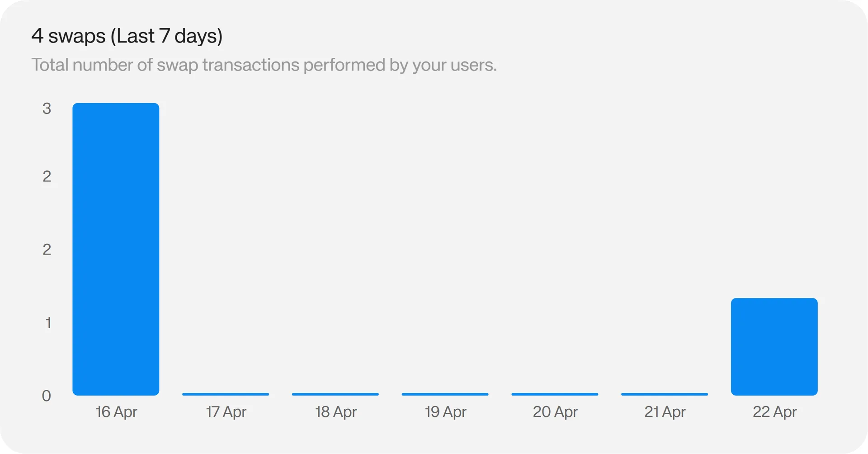This screenshot has width=868, height=454.
Task: Select the 21 Apr flat bar
Action: tap(665, 394)
